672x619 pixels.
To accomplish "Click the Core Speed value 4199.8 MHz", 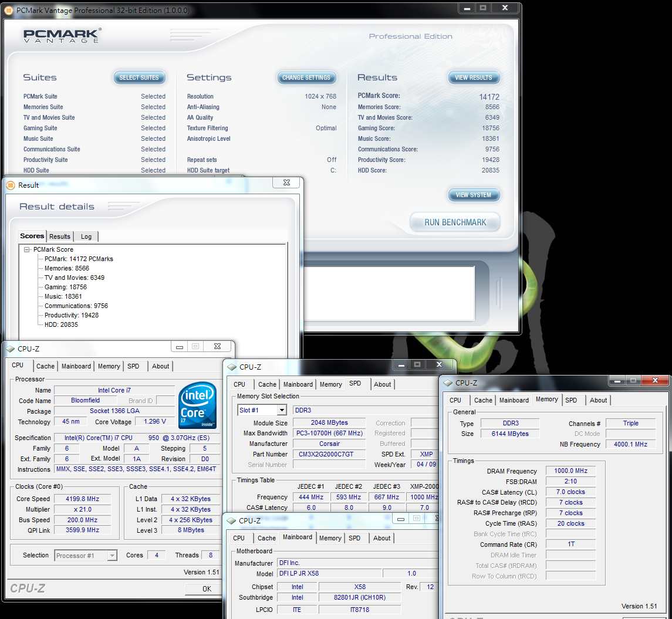I will 82,499.
